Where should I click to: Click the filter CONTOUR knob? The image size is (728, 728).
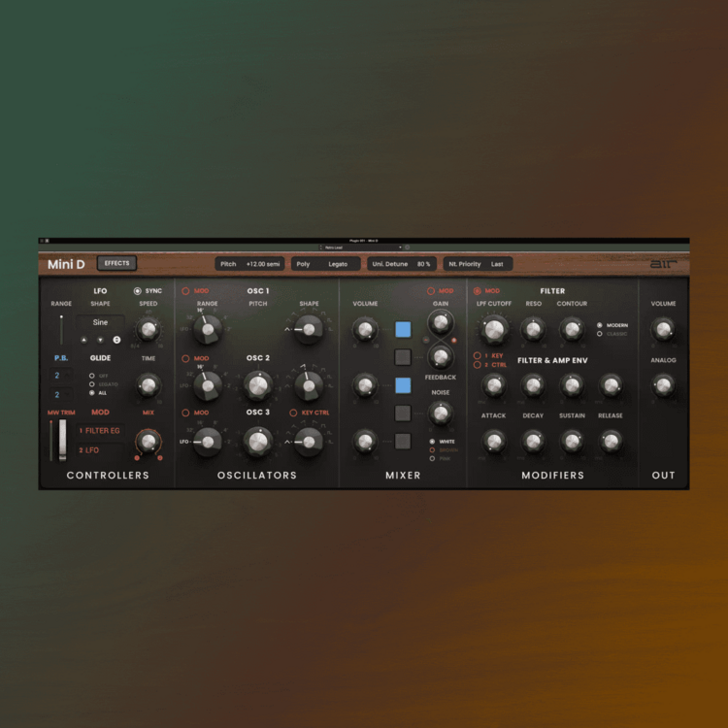tap(572, 330)
